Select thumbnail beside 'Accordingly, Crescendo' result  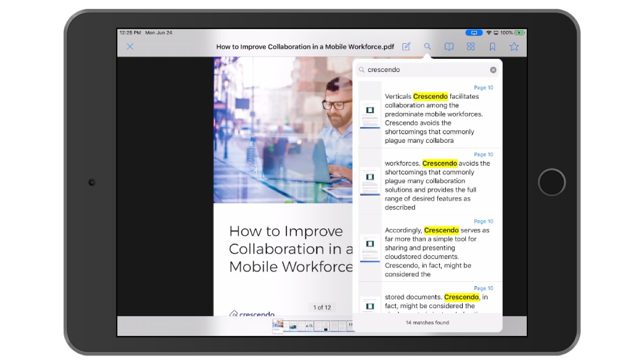coord(370,248)
